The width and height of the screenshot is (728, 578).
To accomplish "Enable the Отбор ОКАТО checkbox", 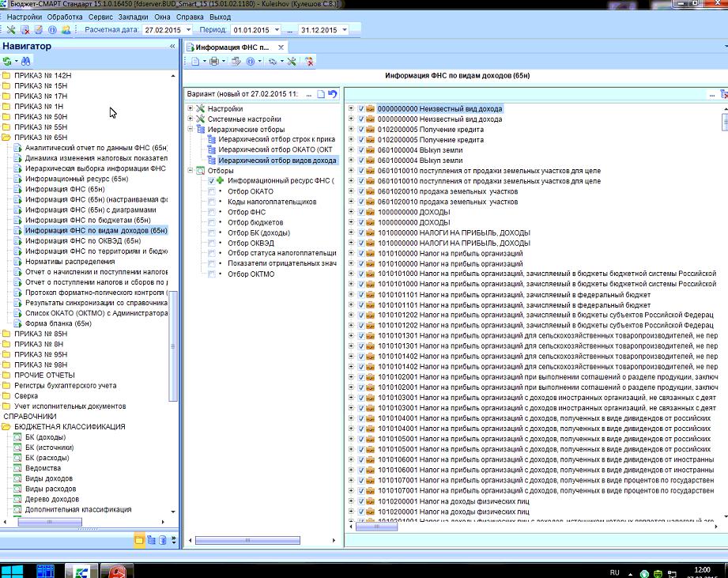I will pyautogui.click(x=211, y=191).
